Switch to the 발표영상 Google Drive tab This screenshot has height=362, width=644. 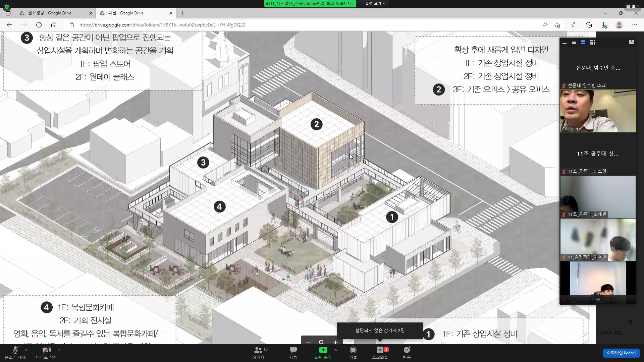[x=54, y=13]
